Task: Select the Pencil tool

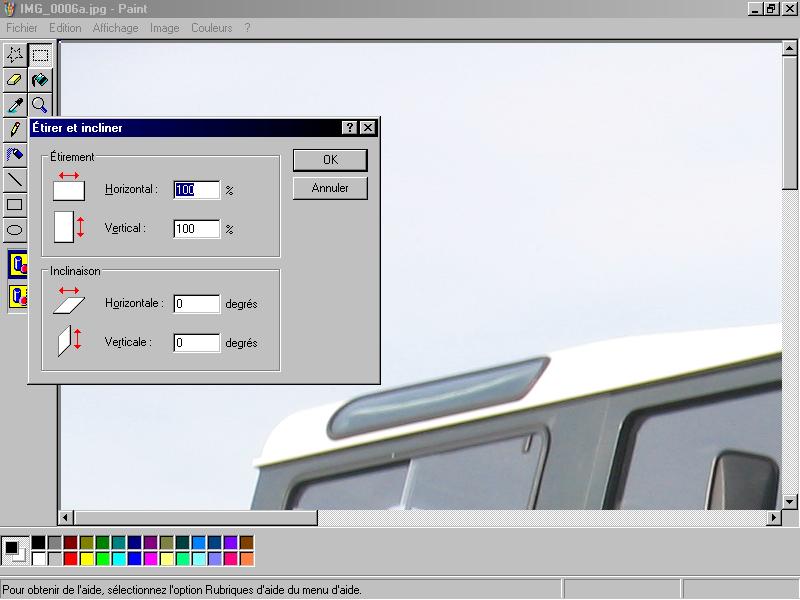Action: pyautogui.click(x=15, y=130)
